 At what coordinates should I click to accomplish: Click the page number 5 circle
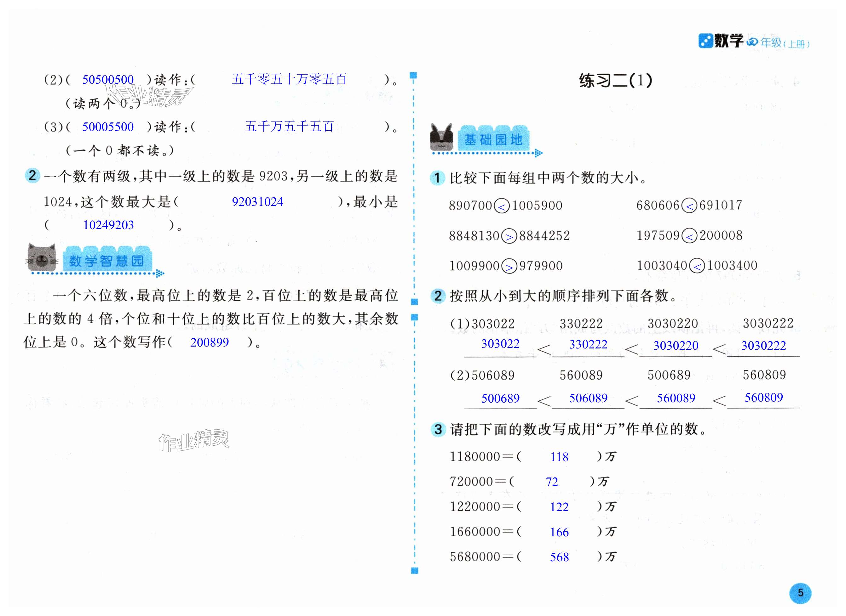tap(800, 593)
